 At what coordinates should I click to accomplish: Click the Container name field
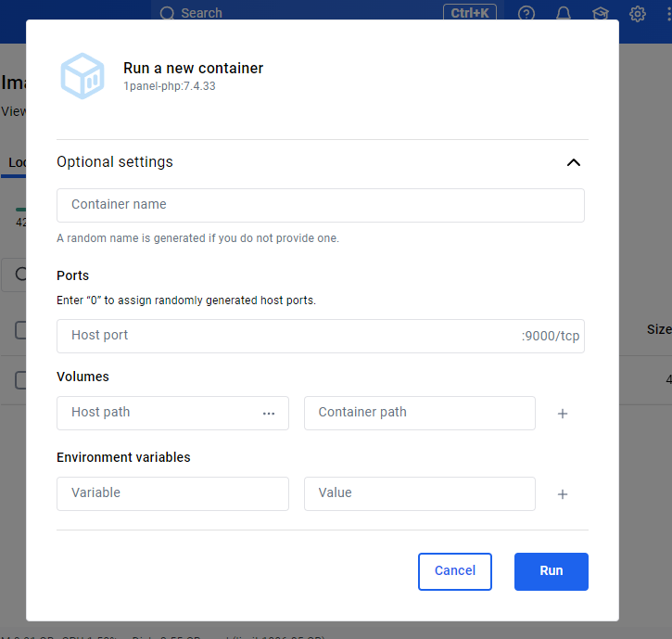tap(320, 205)
